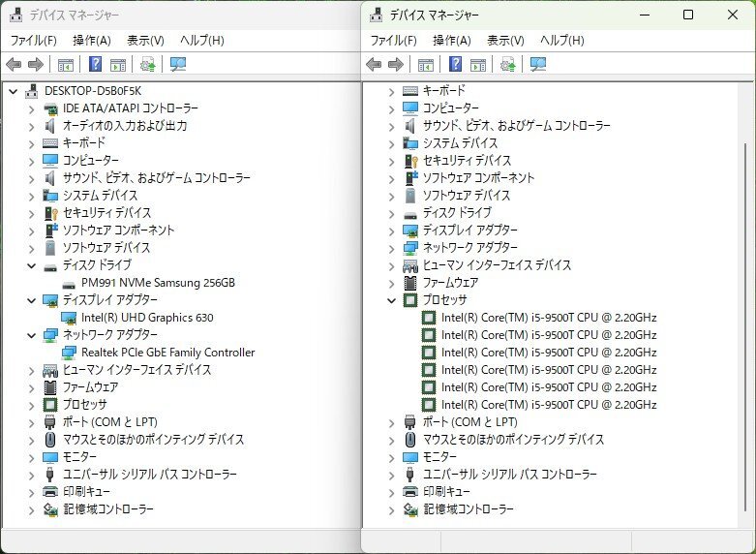Click the Intel(R) UHD Graphics 630 adapter icon

69,318
